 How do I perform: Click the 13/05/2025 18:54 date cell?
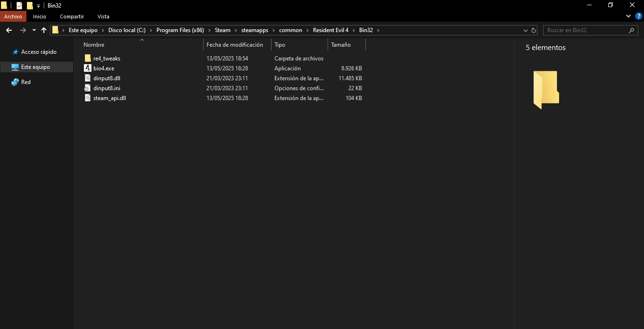click(227, 59)
